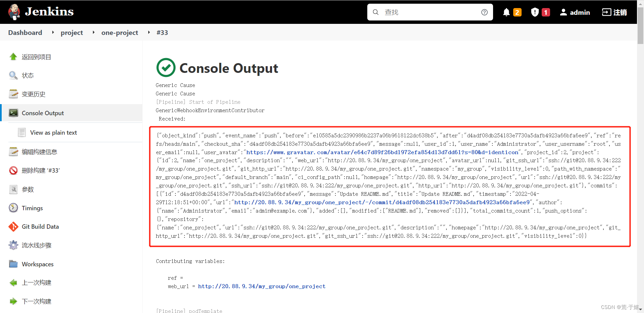Click the magnifier 状态 icon
The width and height of the screenshot is (644, 313).
click(x=13, y=75)
